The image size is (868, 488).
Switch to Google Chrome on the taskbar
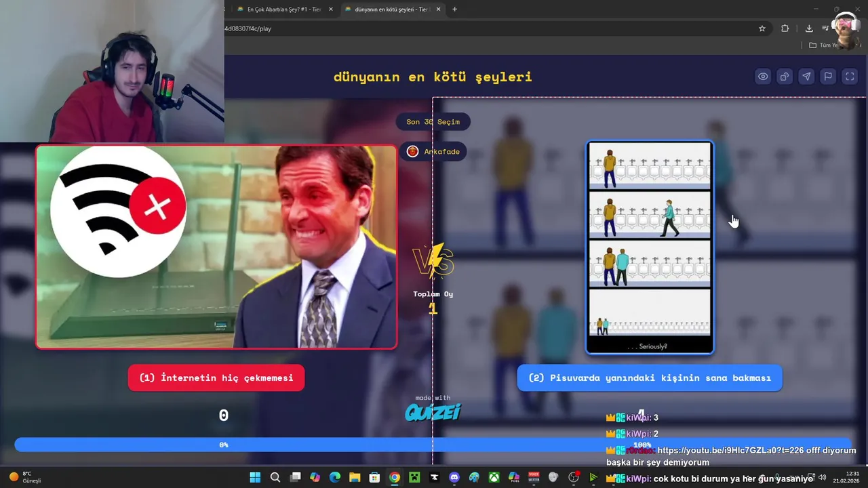(394, 477)
